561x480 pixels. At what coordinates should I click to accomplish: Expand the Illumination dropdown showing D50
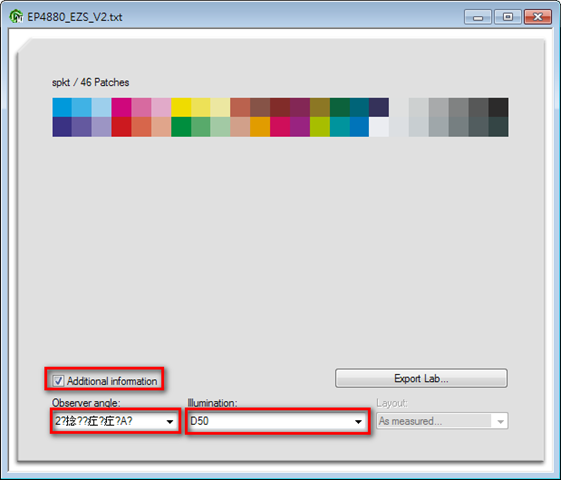pyautogui.click(x=277, y=421)
